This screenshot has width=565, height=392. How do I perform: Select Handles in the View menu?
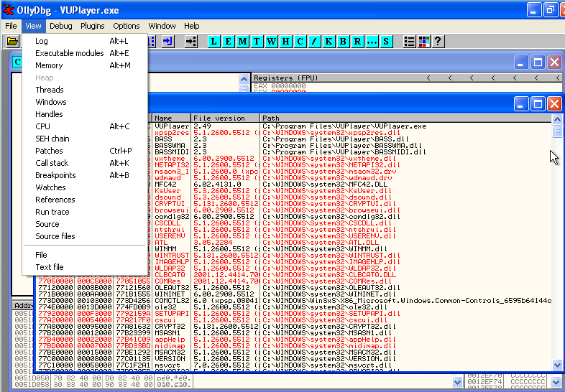point(85,114)
